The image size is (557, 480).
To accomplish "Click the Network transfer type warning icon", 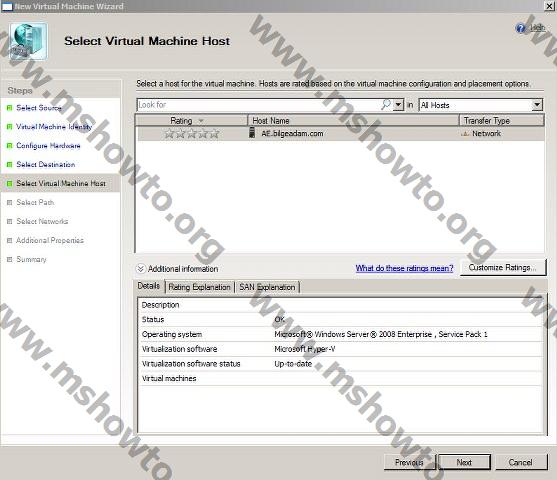I will pos(465,134).
